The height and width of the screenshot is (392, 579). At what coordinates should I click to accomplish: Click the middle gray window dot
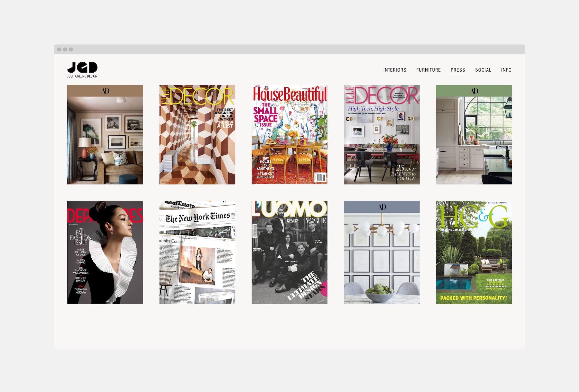click(65, 49)
